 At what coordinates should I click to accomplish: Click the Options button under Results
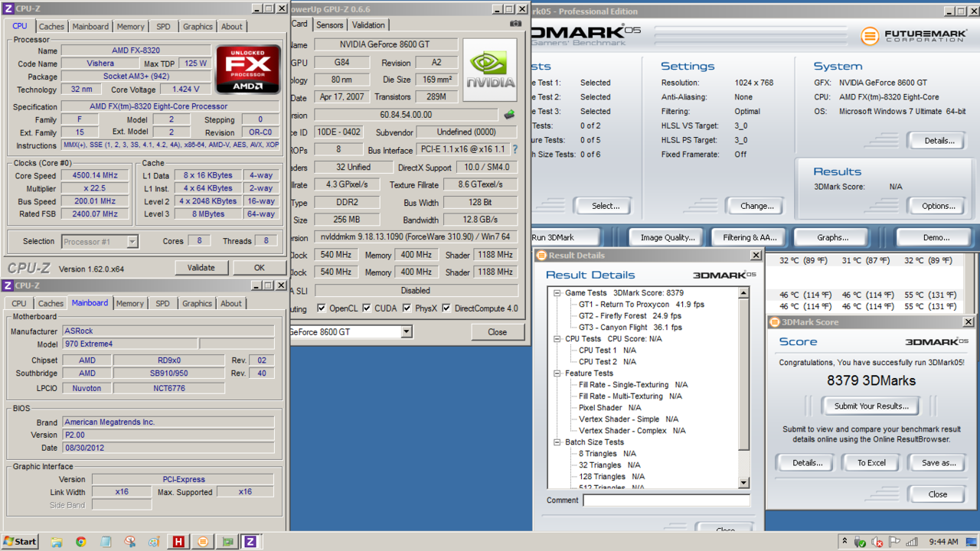click(x=939, y=206)
